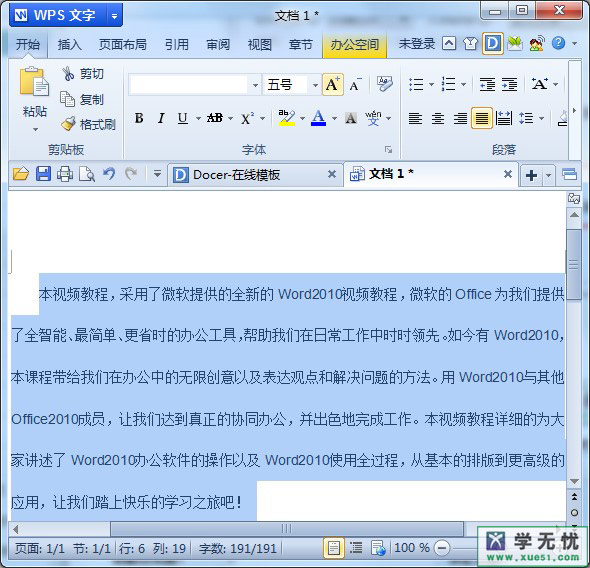Click the Increase font size icon
Screen dimensions: 590x568
coord(333,84)
